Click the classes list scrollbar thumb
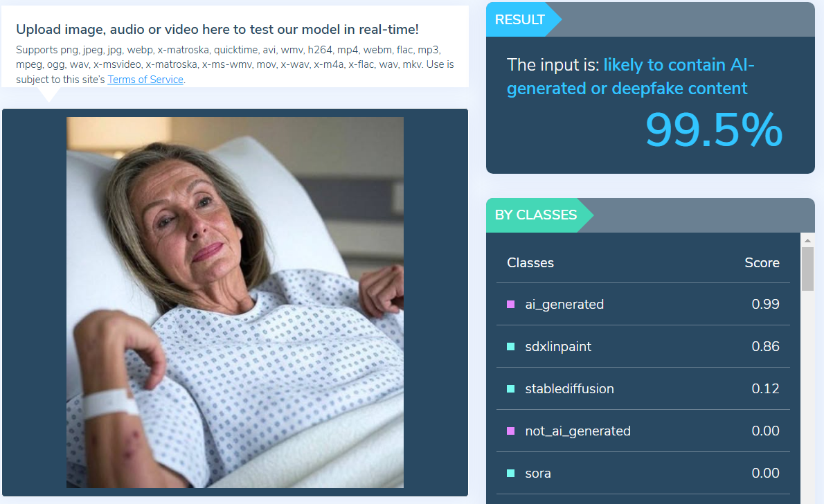This screenshot has width=824, height=504. pos(807,269)
